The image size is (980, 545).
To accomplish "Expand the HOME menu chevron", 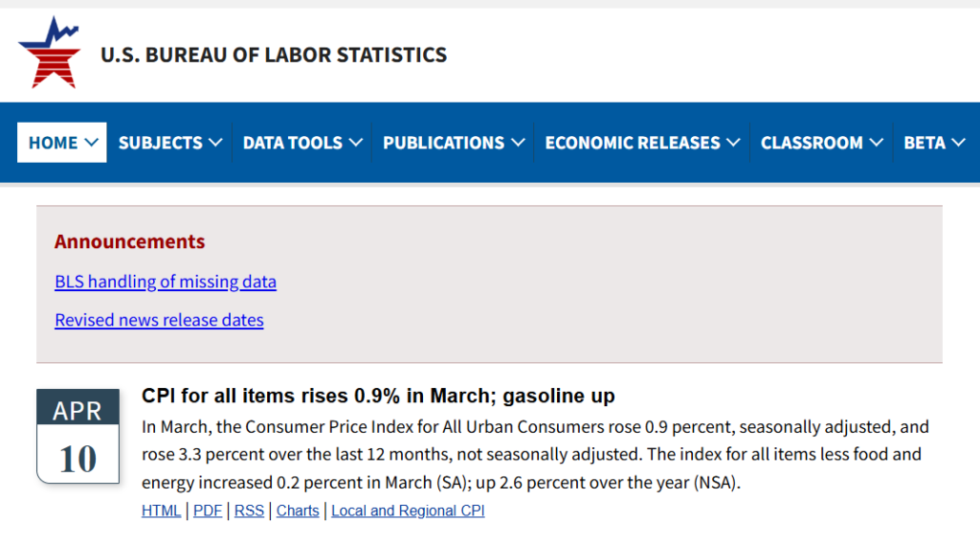I will click(92, 143).
